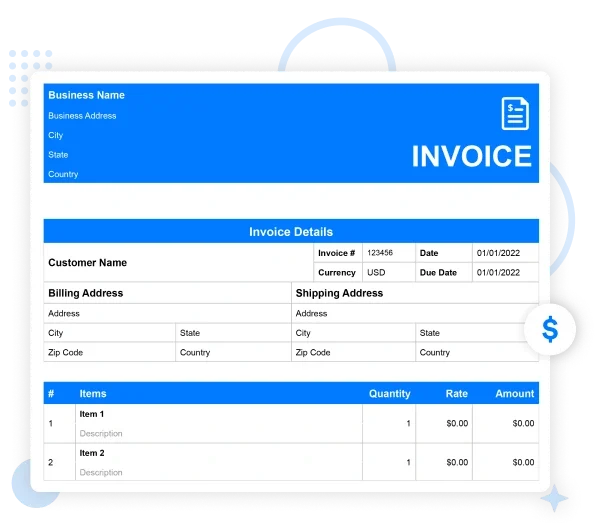This screenshot has width=595, height=523.
Task: Click row number 2 in items table
Action: [x=50, y=462]
